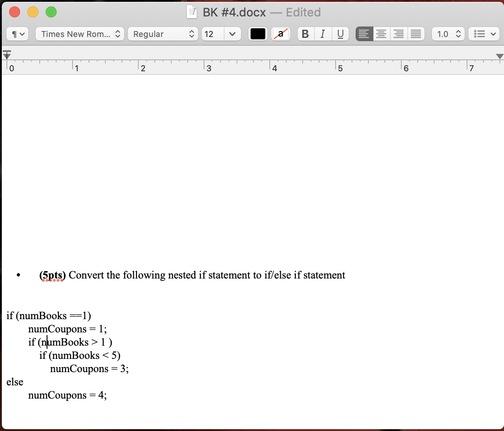Open the text color picker

pos(257,34)
